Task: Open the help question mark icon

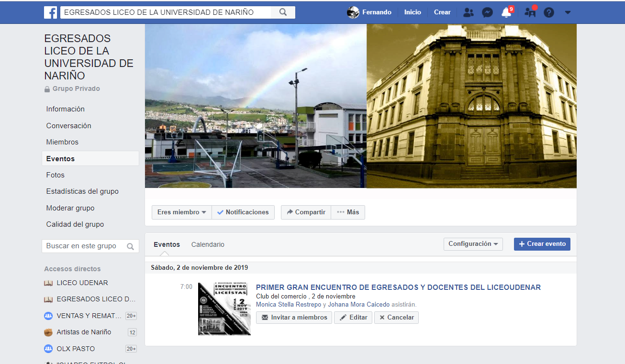Action: [549, 12]
